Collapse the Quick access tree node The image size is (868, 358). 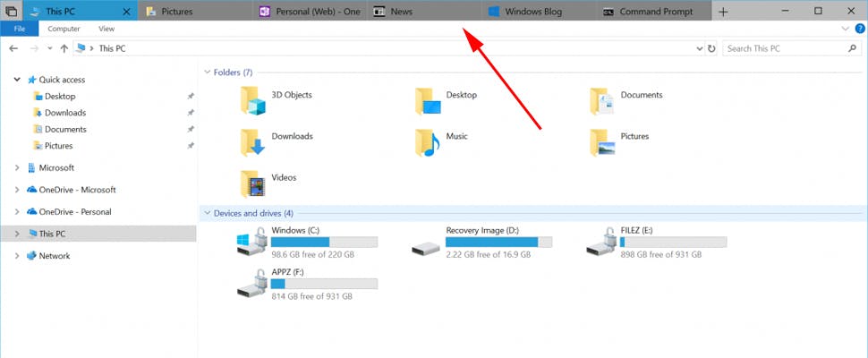[17, 80]
